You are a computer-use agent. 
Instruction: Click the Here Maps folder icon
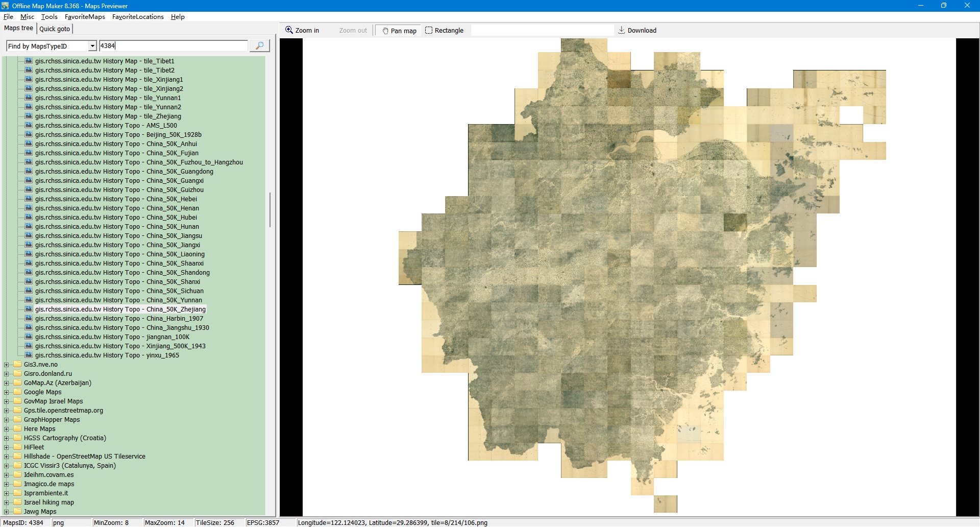point(18,429)
